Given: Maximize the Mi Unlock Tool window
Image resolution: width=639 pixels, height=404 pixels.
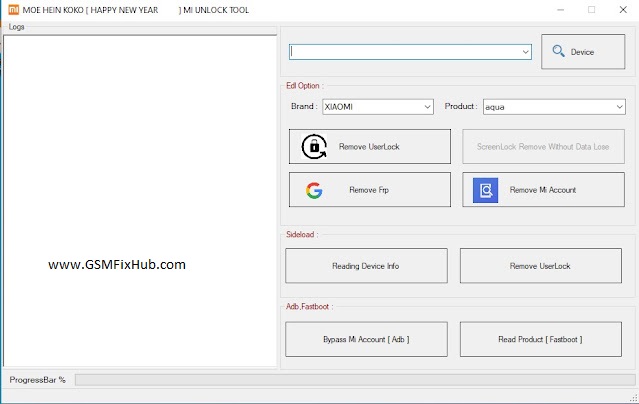Looking at the screenshot, I should point(591,10).
